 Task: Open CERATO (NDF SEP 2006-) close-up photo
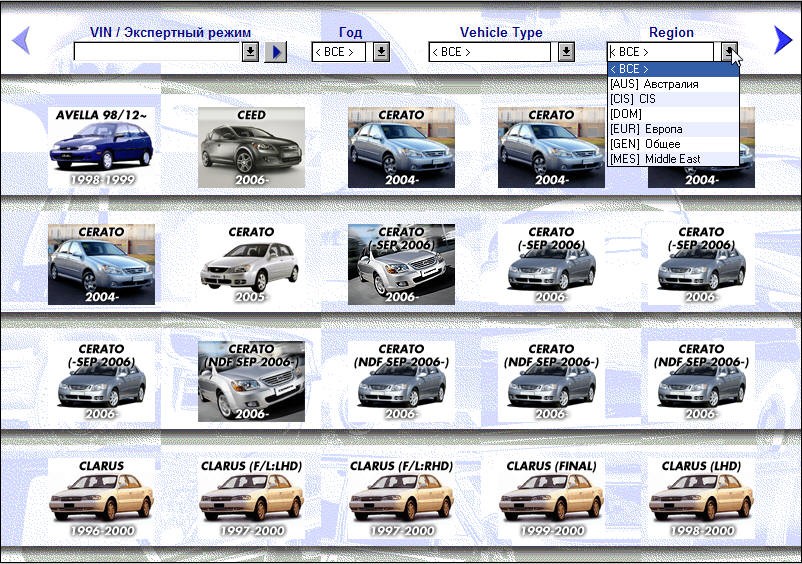(x=251, y=381)
